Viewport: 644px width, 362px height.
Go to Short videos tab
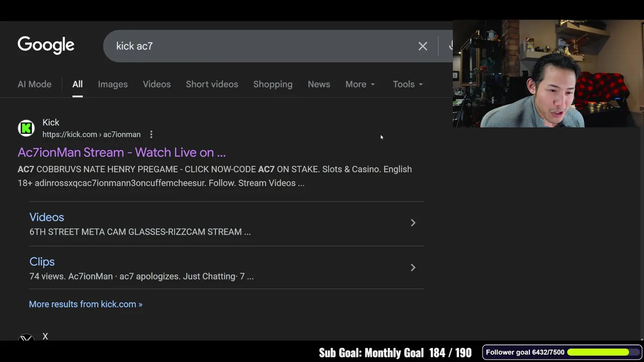pos(212,84)
